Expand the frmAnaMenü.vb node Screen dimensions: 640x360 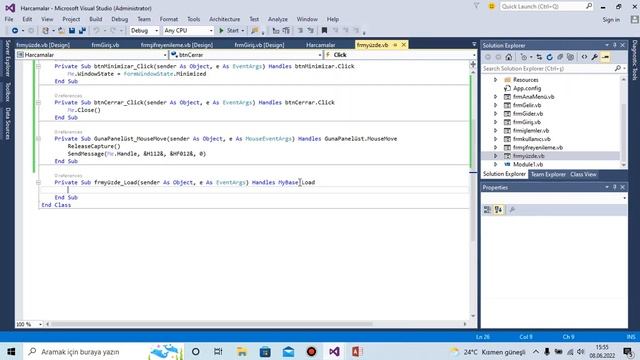(x=496, y=97)
